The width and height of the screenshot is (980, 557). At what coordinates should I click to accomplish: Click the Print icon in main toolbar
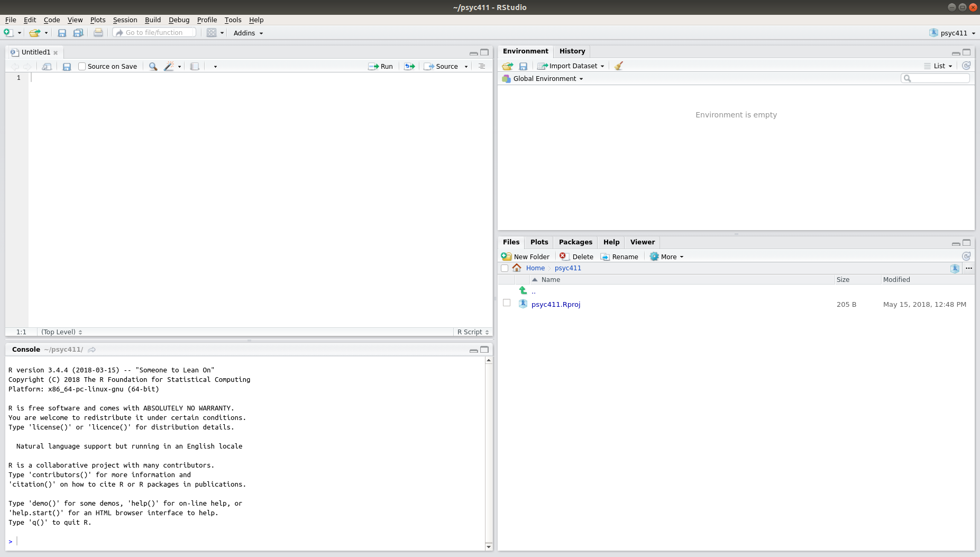(98, 33)
